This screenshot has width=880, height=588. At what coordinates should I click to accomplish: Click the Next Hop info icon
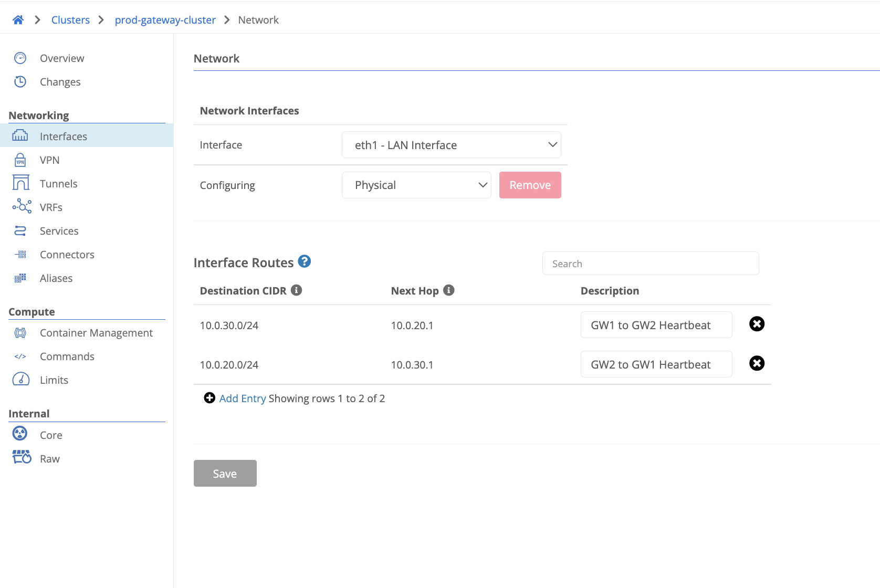tap(449, 290)
